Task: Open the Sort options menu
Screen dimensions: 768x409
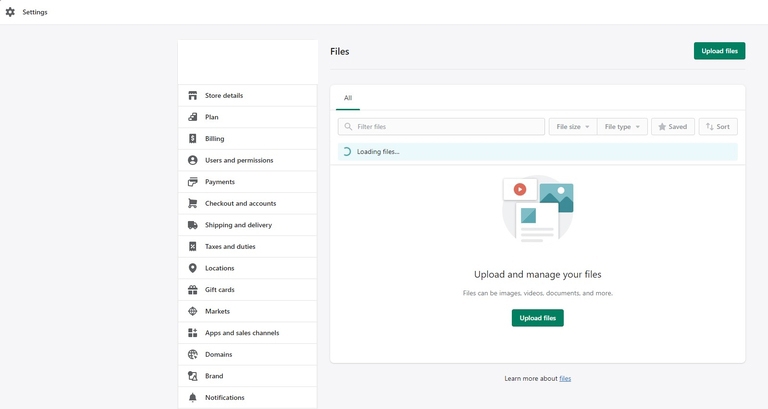Action: (x=717, y=127)
